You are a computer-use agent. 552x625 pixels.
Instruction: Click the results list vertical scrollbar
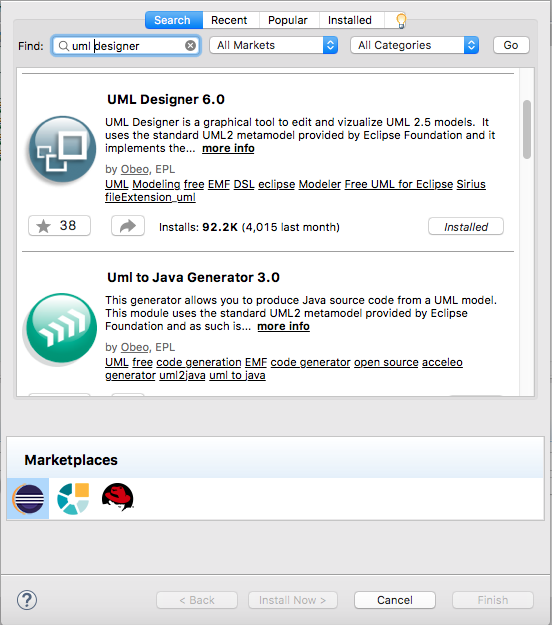pos(527,129)
